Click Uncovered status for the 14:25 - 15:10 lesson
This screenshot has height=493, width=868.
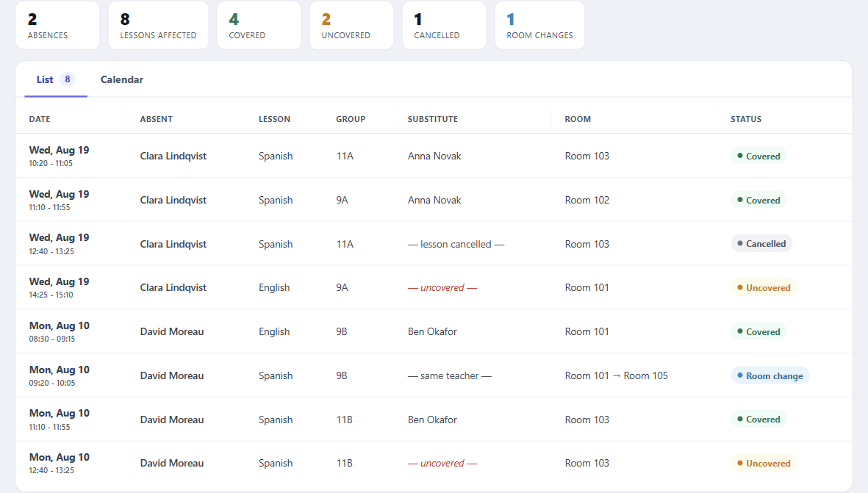click(764, 288)
